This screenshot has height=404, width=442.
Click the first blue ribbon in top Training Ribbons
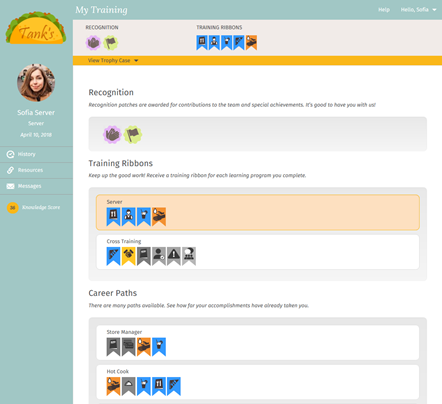(202, 43)
